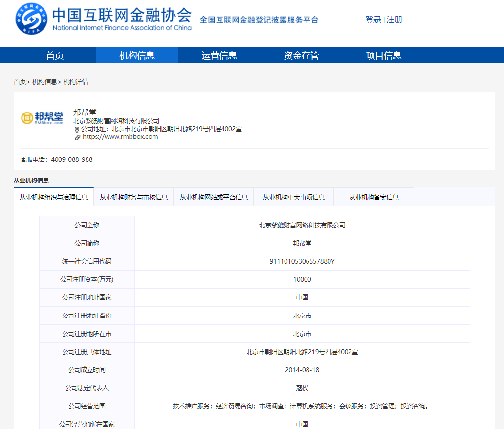Click the 中国互联网金融协会 site title
Screen dimensions: 504x429
(x=122, y=15)
